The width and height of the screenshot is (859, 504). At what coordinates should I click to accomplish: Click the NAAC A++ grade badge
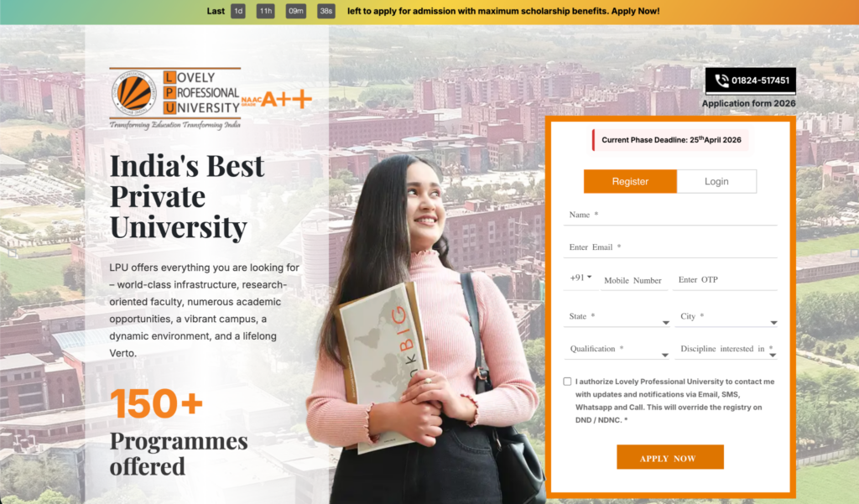click(277, 99)
